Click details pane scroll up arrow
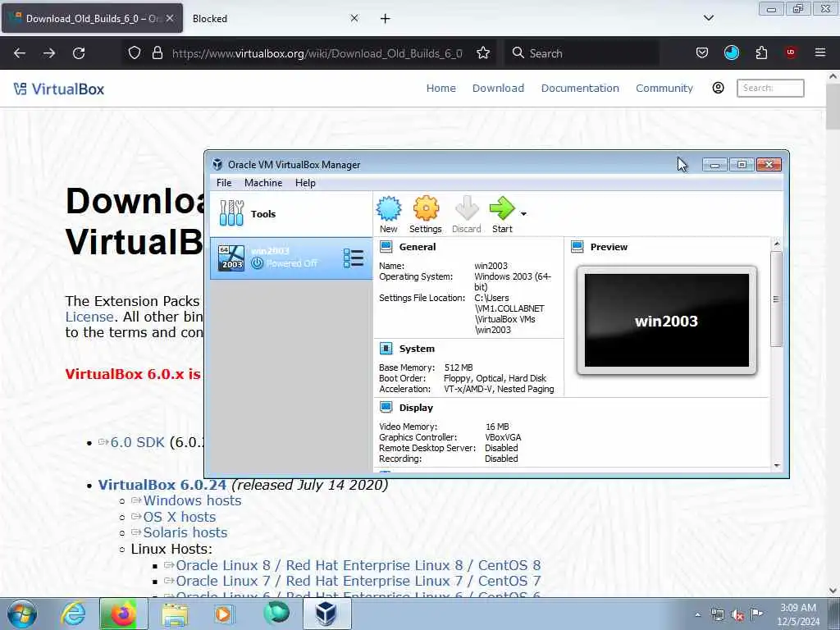840x630 pixels. click(777, 244)
